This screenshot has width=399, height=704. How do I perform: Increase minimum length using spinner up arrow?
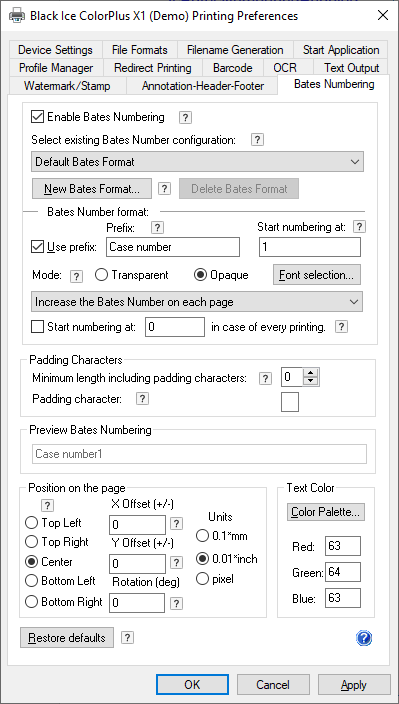pyautogui.click(x=311, y=373)
